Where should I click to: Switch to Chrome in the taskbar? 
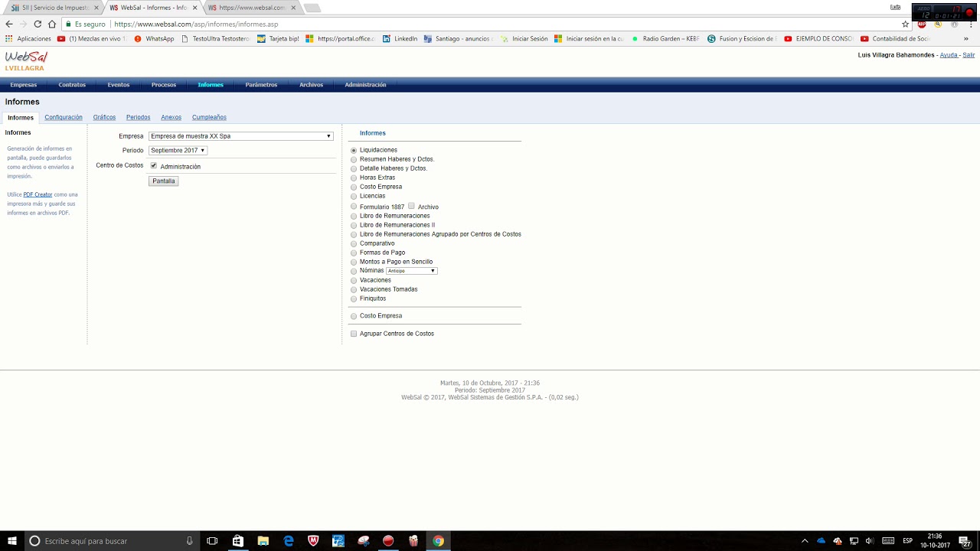click(438, 541)
